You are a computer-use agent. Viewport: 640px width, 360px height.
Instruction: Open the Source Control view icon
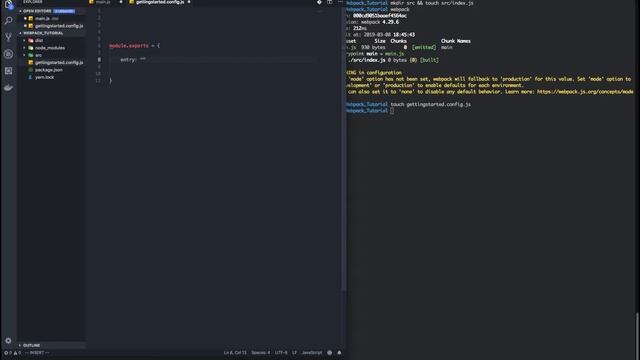click(8, 37)
